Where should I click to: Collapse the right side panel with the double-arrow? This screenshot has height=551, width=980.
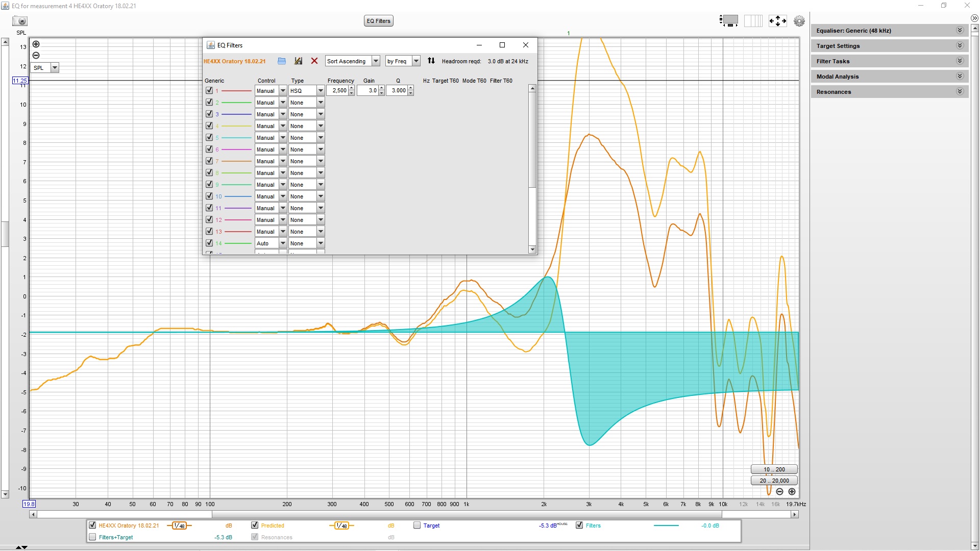[974, 18]
